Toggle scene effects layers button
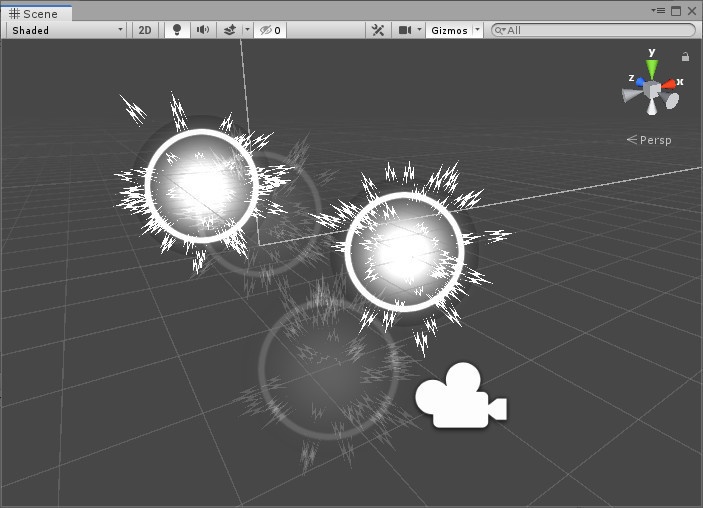 pos(230,30)
